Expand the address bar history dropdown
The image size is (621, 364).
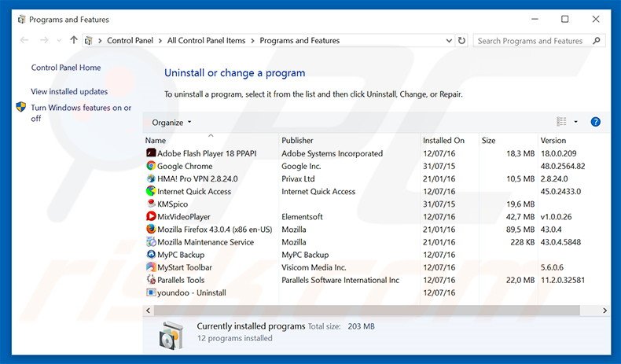tap(449, 40)
